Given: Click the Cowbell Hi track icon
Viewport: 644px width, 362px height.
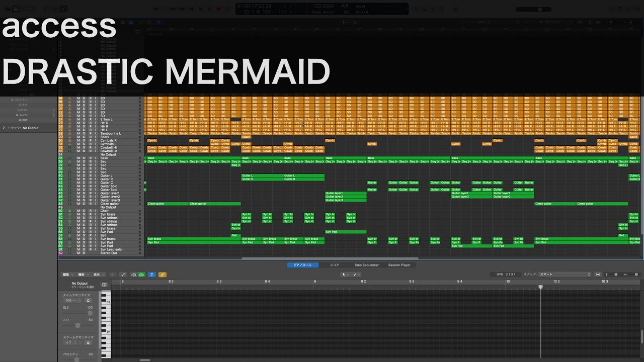Looking at the screenshot, I should pyautogui.click(x=69, y=147).
